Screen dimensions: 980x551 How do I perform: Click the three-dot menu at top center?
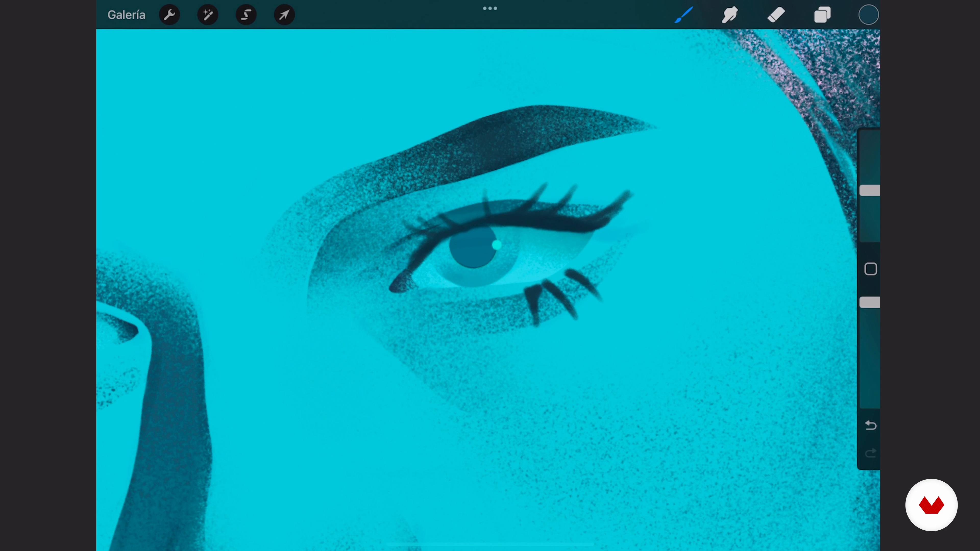coord(490,8)
